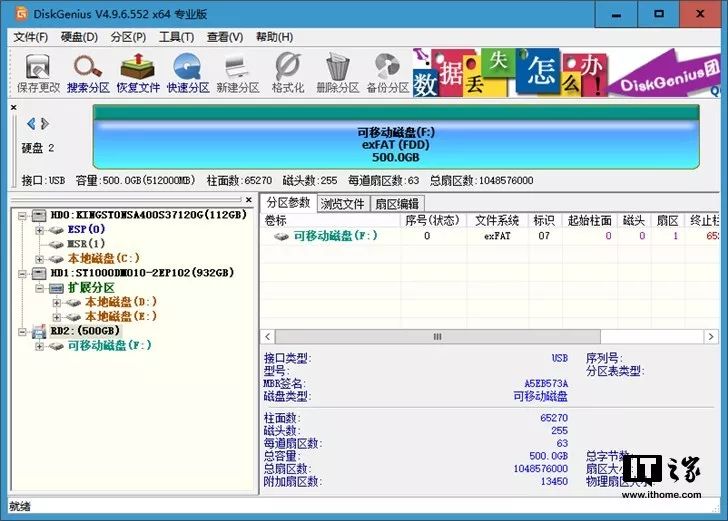Open the 硬盘(D) menu
728x521 pixels.
tap(79, 37)
